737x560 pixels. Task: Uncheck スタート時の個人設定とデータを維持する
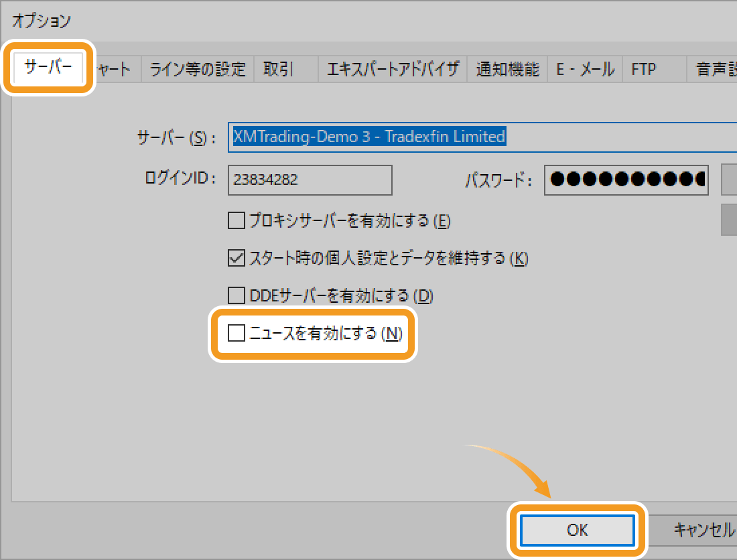[x=236, y=258]
